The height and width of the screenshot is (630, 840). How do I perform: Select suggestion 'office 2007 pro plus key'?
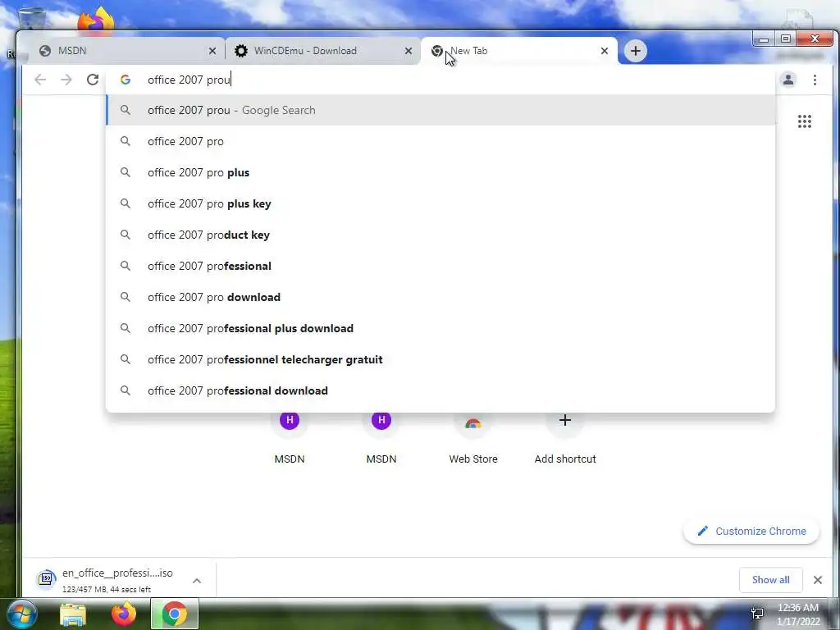441,203
